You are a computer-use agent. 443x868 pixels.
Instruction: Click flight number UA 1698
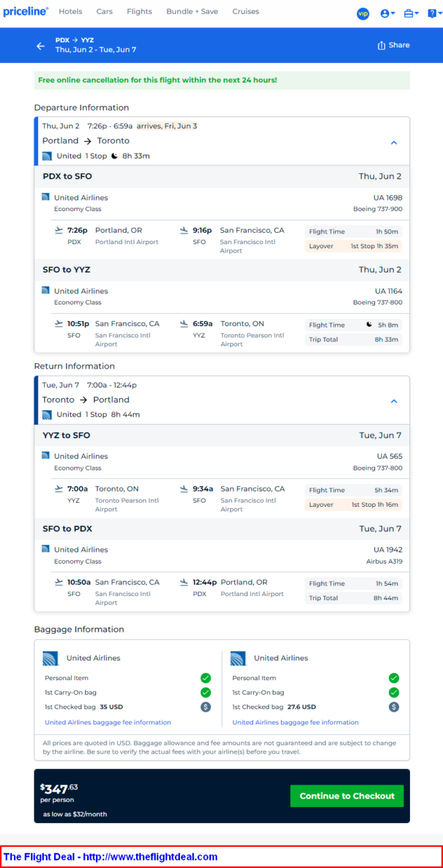click(x=388, y=198)
